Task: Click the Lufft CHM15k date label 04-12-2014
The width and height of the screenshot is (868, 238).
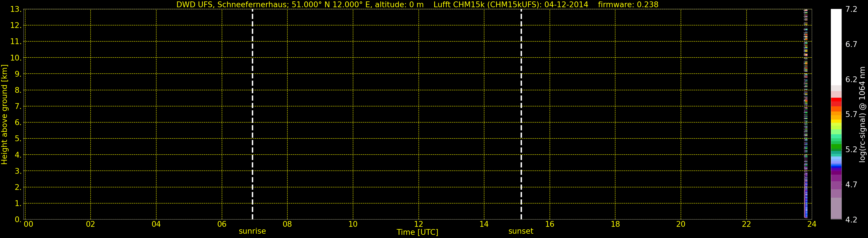Action: (566, 5)
